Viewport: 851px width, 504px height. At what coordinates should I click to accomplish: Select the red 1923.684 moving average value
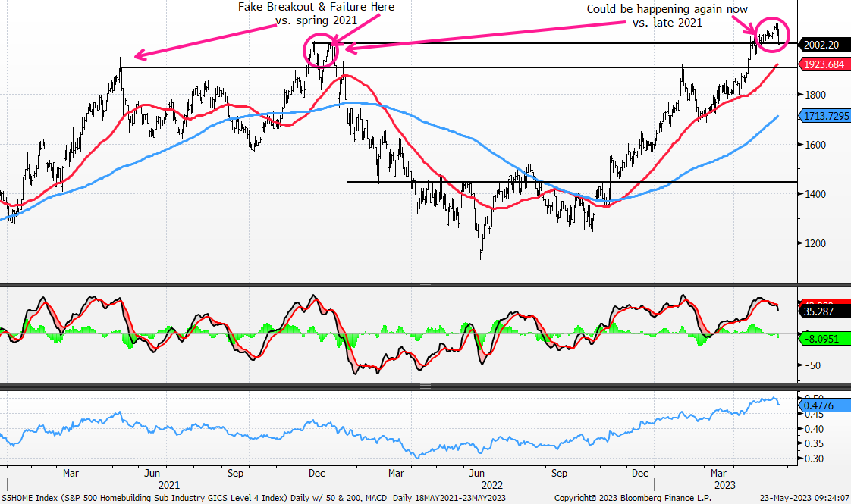824,64
